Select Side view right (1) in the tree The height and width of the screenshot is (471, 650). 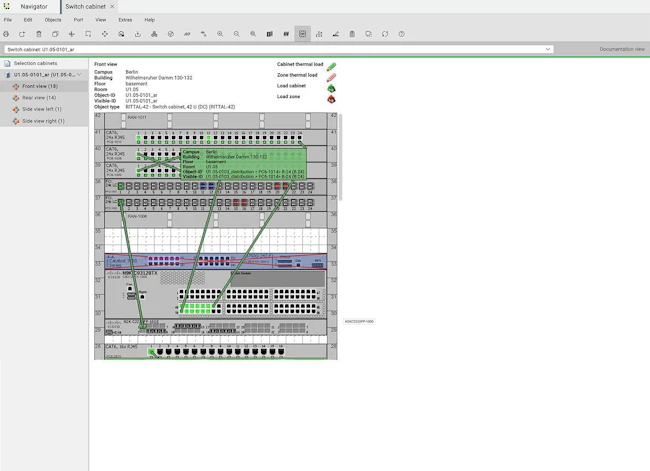coord(44,121)
